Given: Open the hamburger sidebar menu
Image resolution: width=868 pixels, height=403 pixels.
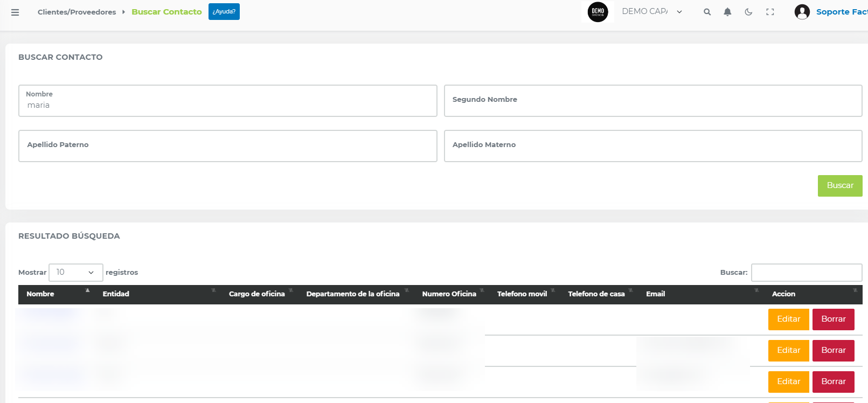Looking at the screenshot, I should [15, 12].
